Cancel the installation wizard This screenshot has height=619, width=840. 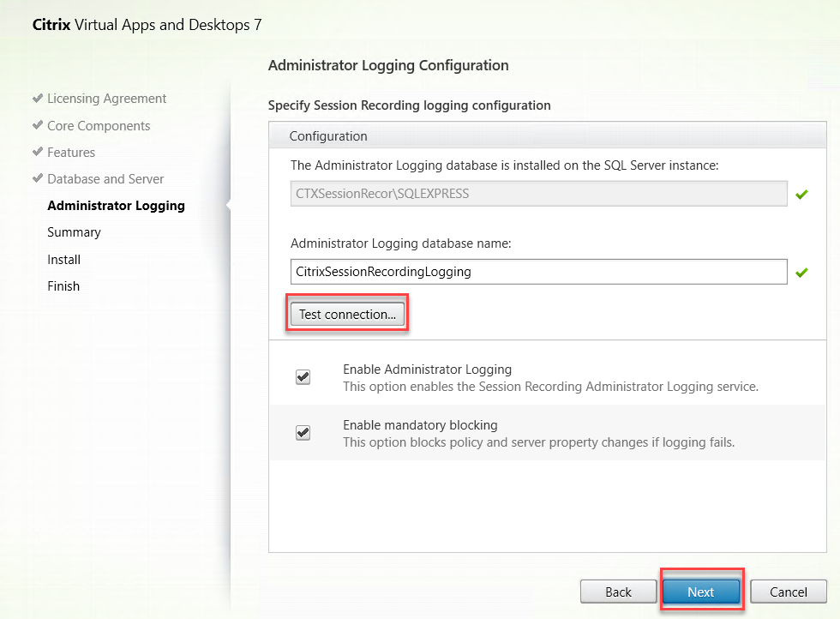(788, 592)
